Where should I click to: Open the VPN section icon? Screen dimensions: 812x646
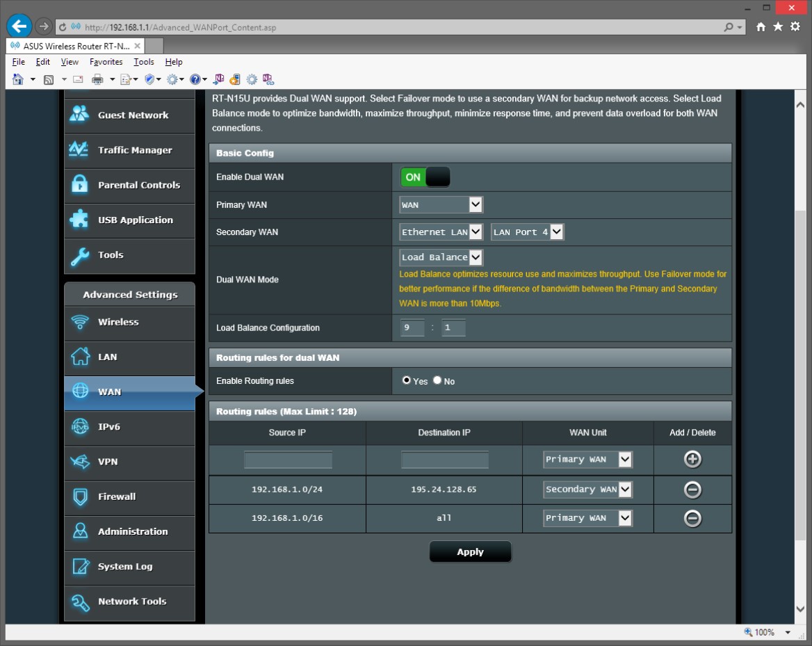80,462
